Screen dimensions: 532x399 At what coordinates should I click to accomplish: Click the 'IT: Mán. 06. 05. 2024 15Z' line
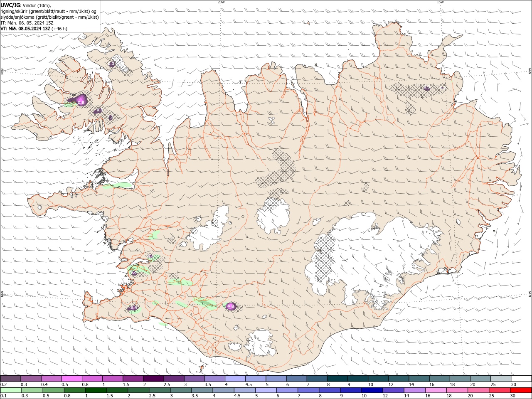pyautogui.click(x=28, y=23)
